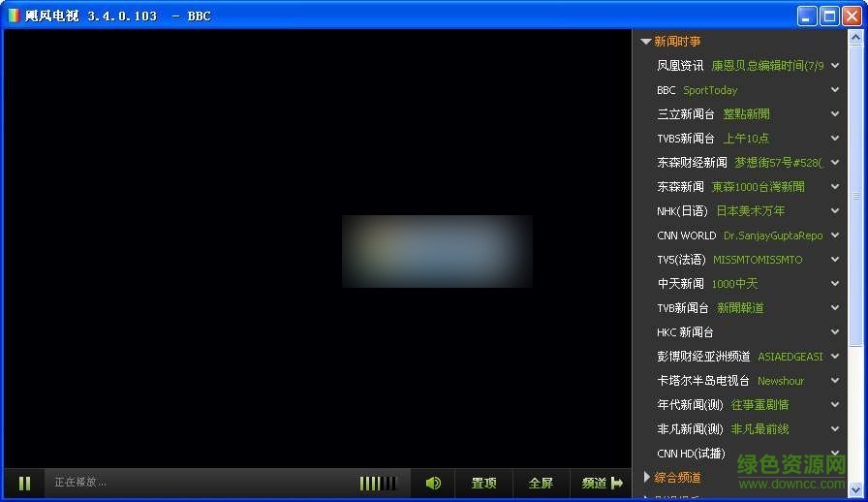Image resolution: width=868 pixels, height=502 pixels.
Task: Expand the 综合频道 category
Action: 646,477
